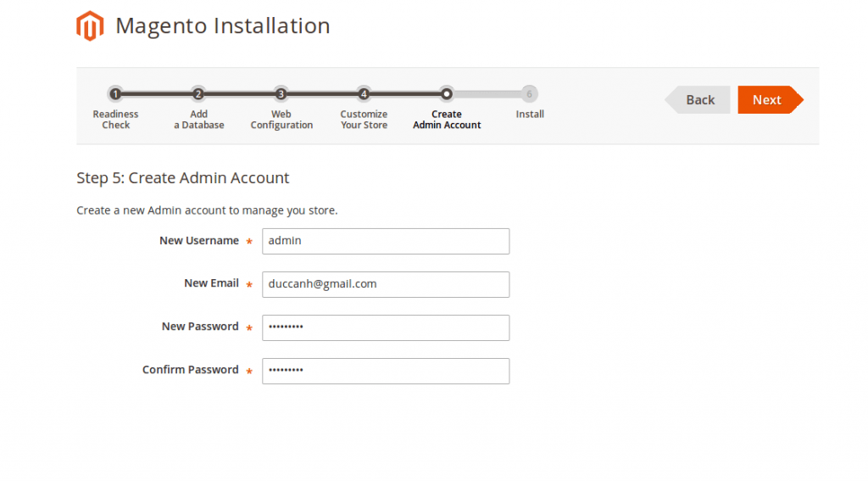Click the 'Create a new Admin account' description
Screen dimensions: 868x481
207,210
